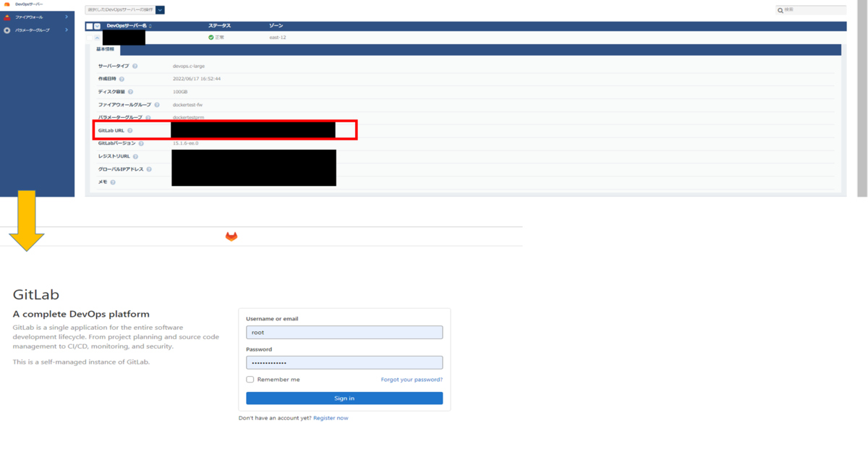Click the help icon beside ファイアウォールグループ
Image resolution: width=868 pixels, height=465 pixels.
(x=157, y=105)
